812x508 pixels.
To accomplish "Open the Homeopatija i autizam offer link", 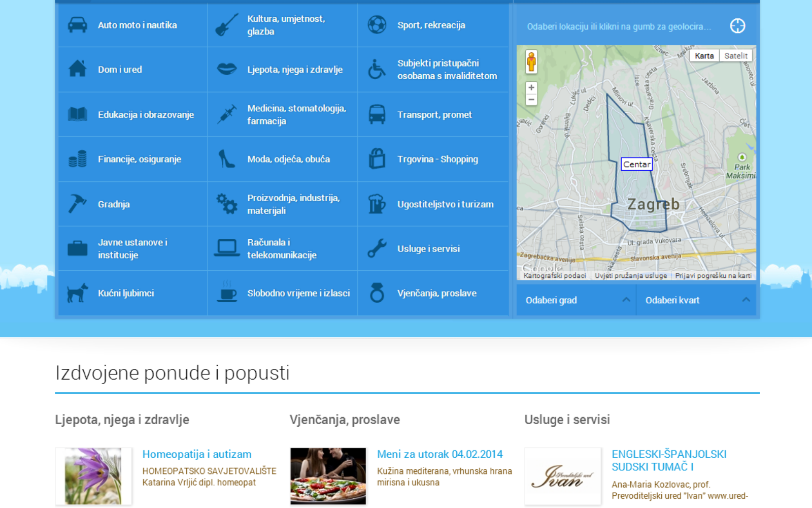I will pyautogui.click(x=197, y=454).
